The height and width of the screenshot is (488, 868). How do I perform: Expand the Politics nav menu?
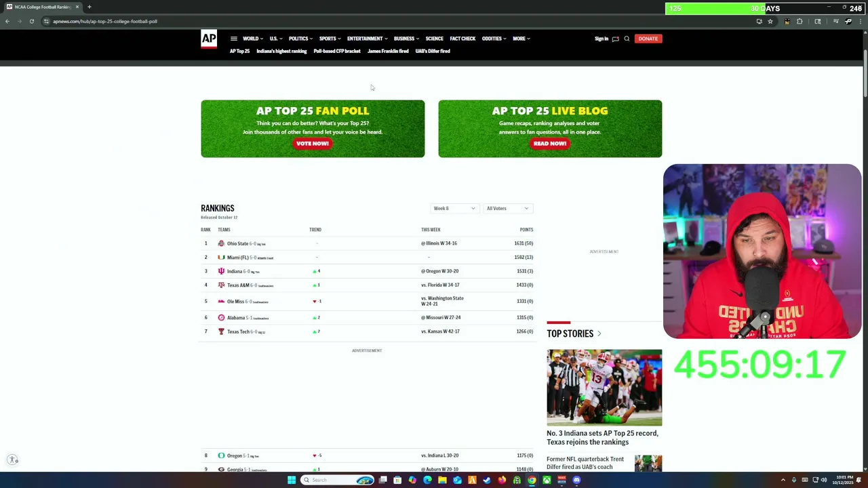click(300, 39)
